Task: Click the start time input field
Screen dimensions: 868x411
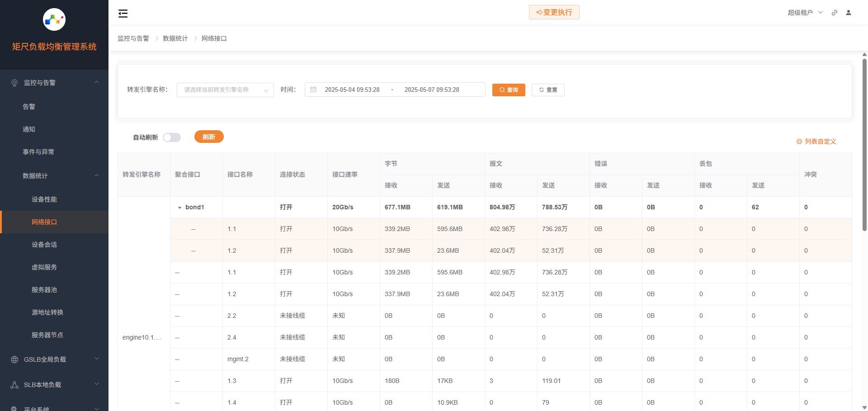Action: (352, 90)
